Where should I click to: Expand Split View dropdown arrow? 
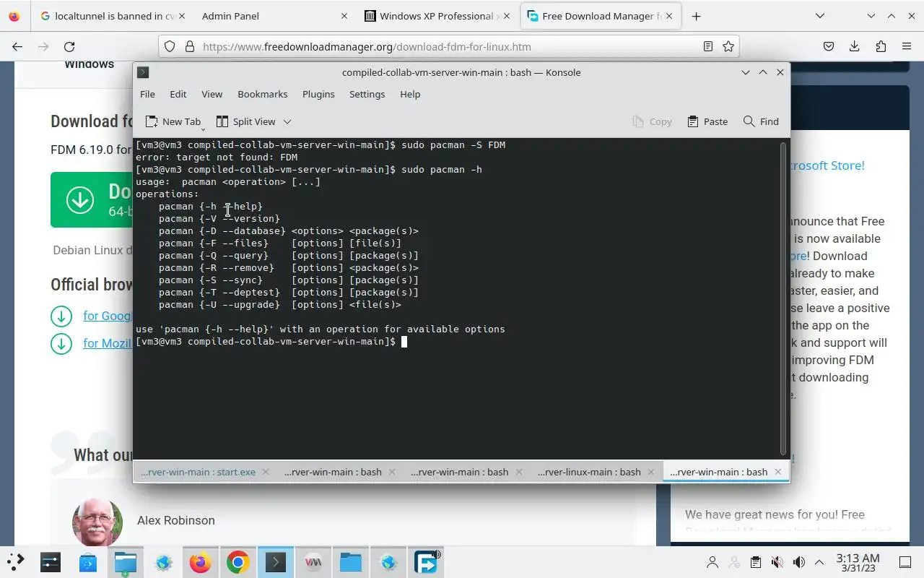(287, 121)
